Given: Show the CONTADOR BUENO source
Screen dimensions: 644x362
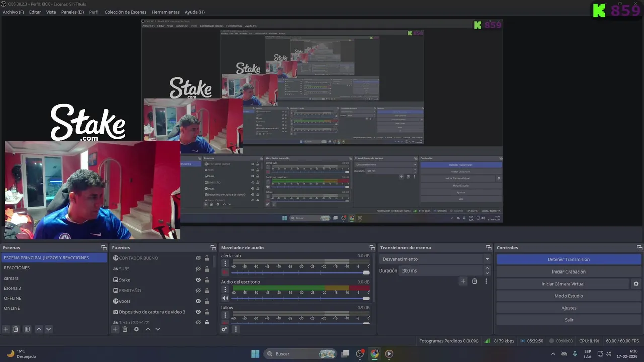Looking at the screenshot, I should [x=198, y=258].
